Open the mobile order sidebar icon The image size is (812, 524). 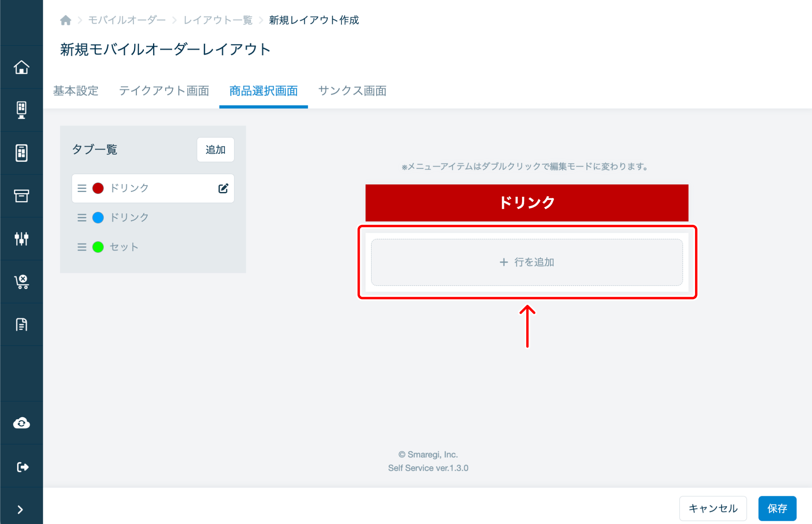point(21,153)
